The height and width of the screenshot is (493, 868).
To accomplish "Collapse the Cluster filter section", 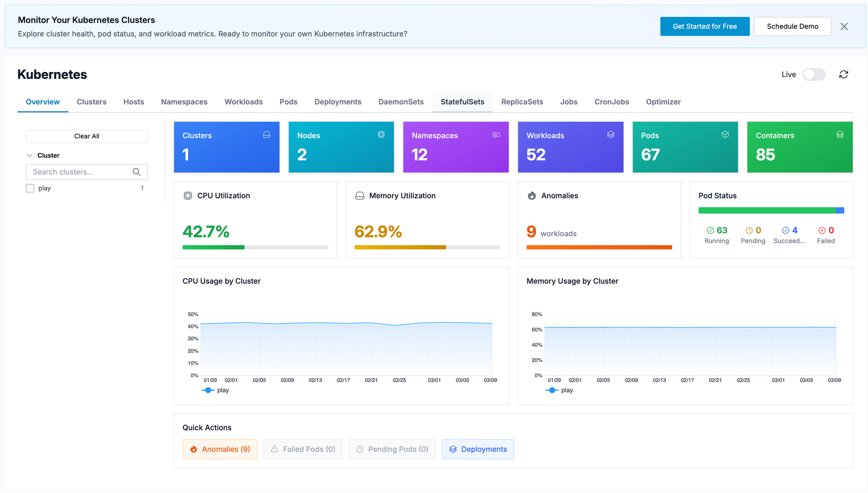I will pyautogui.click(x=30, y=155).
